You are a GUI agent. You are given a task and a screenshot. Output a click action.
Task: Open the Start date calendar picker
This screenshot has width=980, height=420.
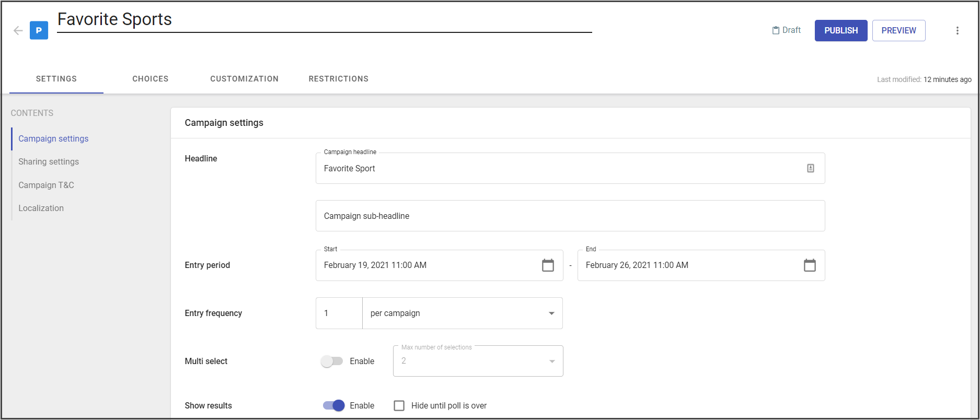click(548, 265)
